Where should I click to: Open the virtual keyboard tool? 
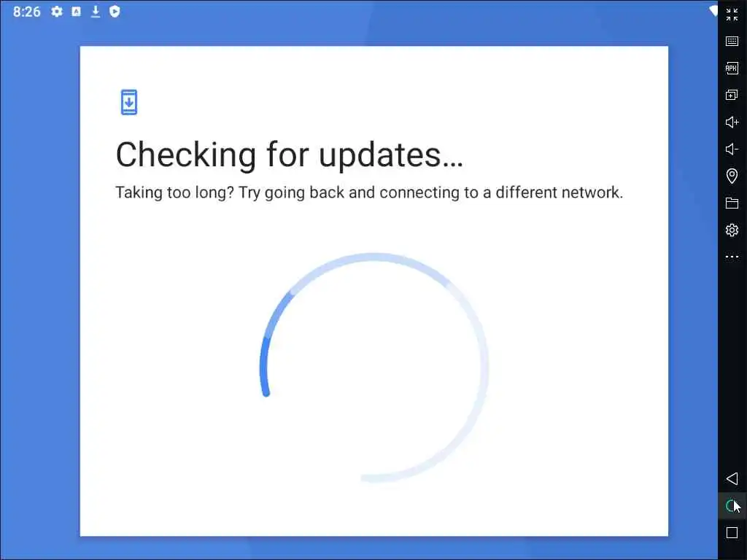732,41
